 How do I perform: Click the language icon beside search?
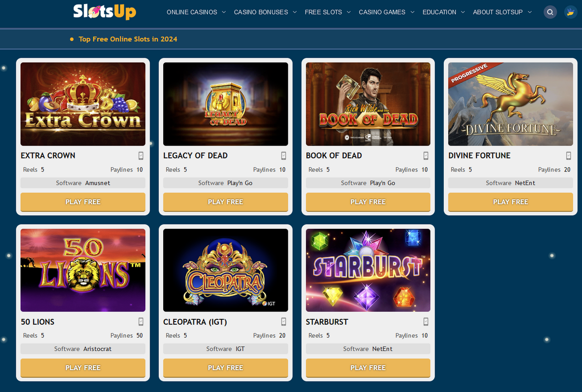(x=571, y=12)
